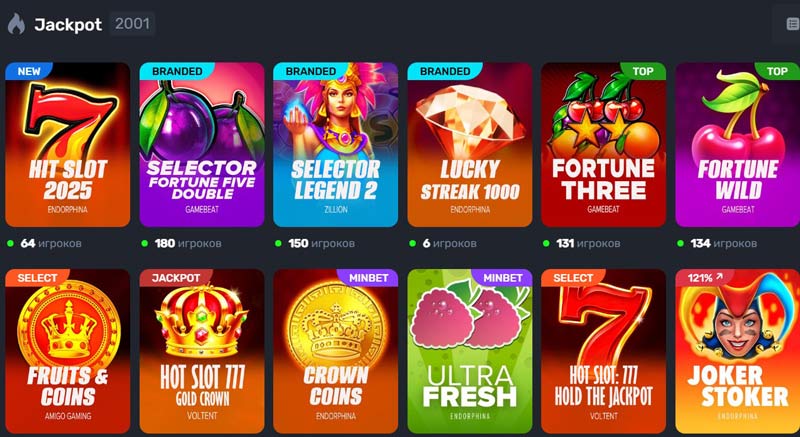Screen dimensions: 800x437
Task: Toggle list view icon at top right
Action: (x=792, y=24)
